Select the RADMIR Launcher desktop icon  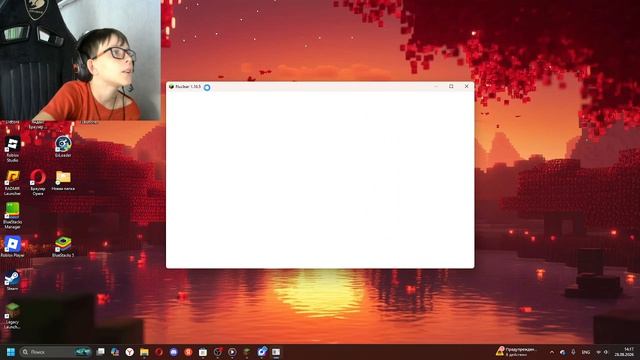(12, 183)
